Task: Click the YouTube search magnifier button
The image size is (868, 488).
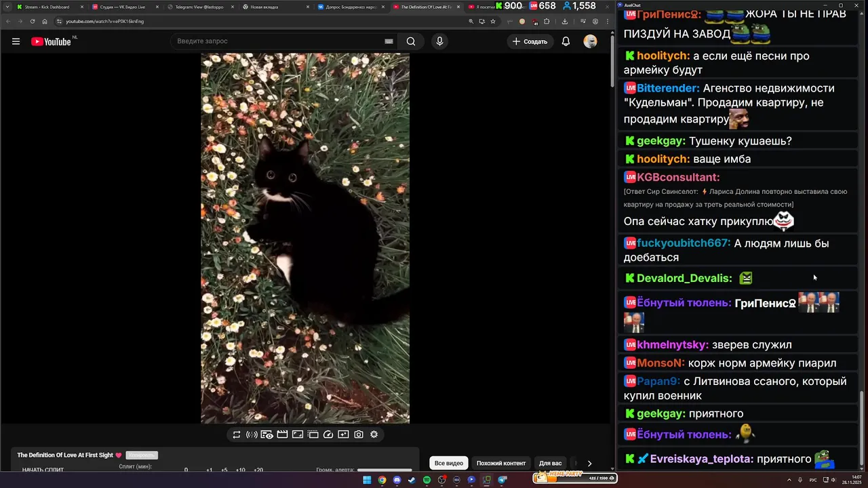Action: [411, 41]
